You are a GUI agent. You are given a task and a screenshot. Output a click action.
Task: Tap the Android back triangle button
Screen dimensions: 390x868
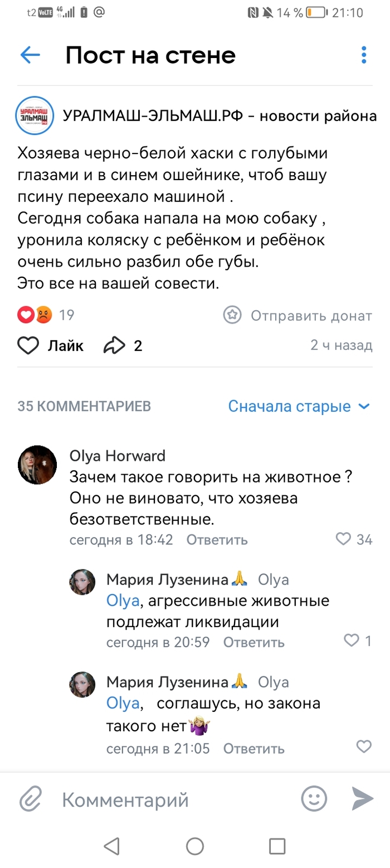(x=113, y=846)
